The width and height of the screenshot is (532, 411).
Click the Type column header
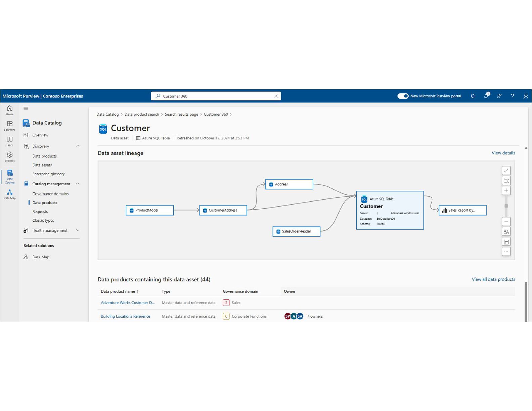(166, 291)
